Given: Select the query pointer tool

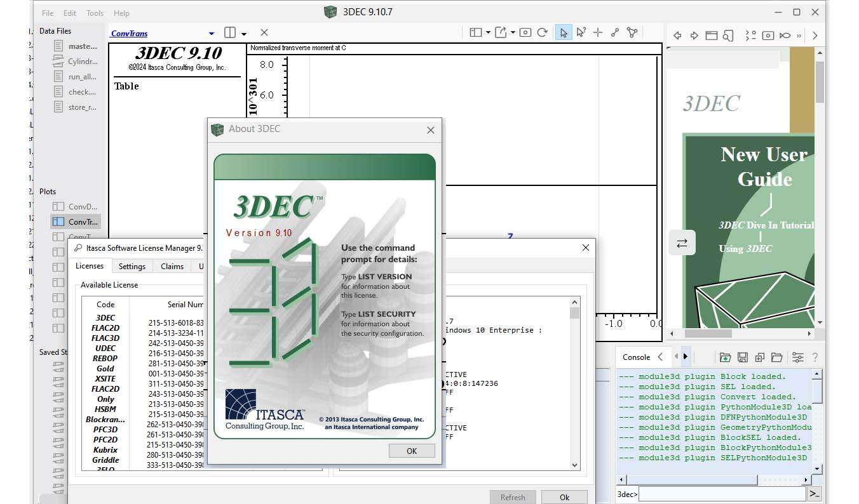Looking at the screenshot, I should pyautogui.click(x=581, y=32).
